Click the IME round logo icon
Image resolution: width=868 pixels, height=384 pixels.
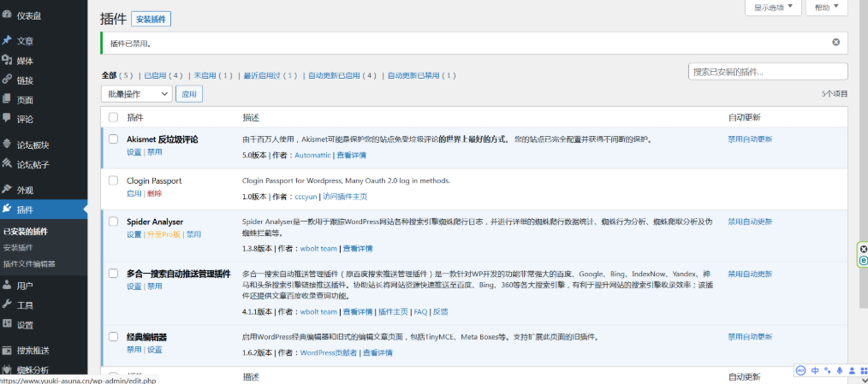point(801,370)
